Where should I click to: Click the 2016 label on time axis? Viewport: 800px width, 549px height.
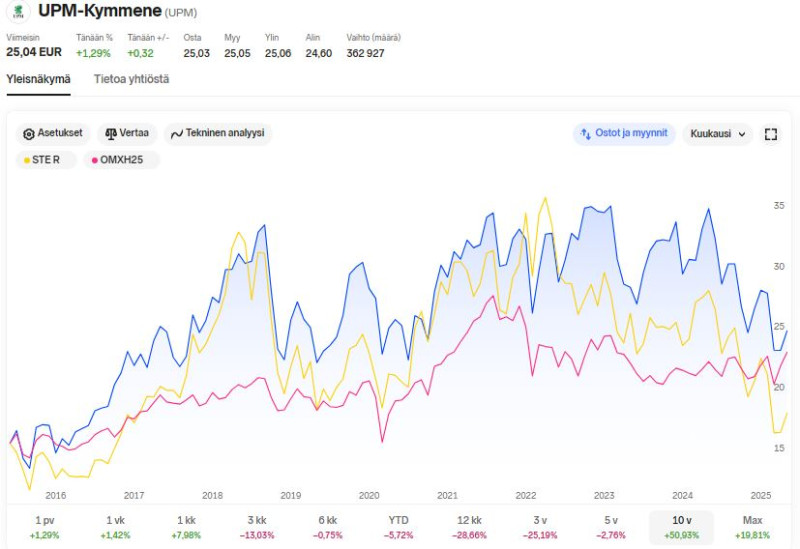point(56,495)
